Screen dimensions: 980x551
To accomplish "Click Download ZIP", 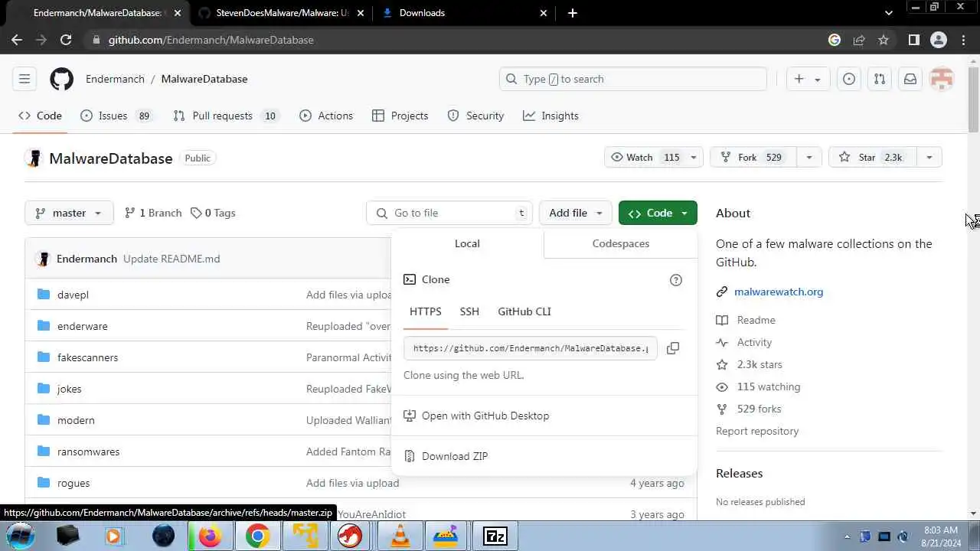I will [x=455, y=456].
